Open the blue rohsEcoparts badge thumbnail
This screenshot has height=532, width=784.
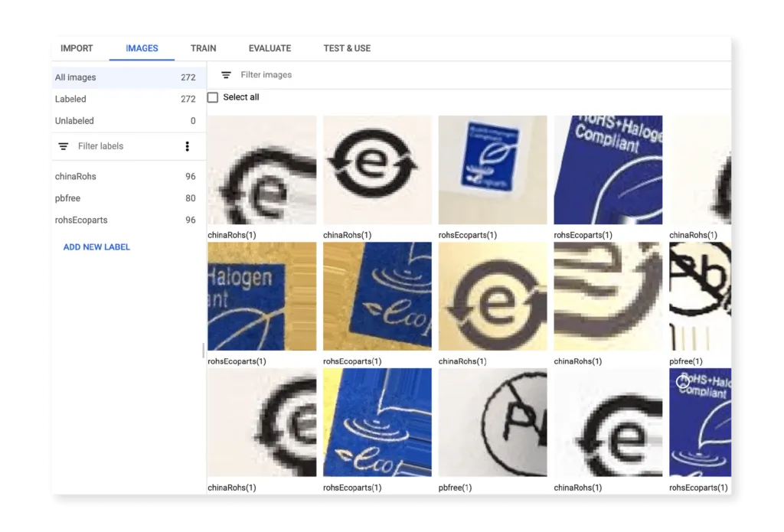[x=492, y=170]
